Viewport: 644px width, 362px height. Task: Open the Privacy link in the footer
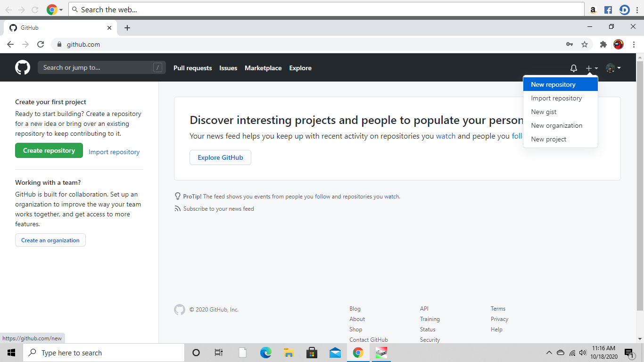point(499,319)
